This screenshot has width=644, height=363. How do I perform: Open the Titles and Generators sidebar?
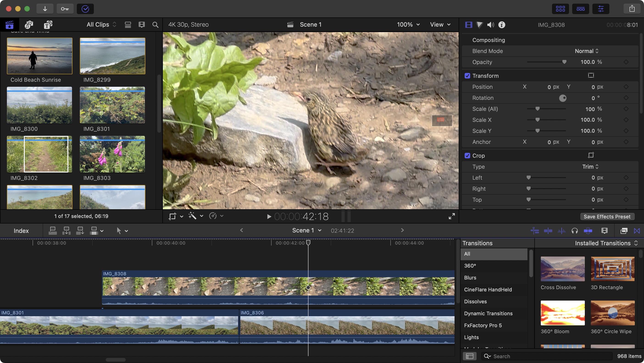48,25
